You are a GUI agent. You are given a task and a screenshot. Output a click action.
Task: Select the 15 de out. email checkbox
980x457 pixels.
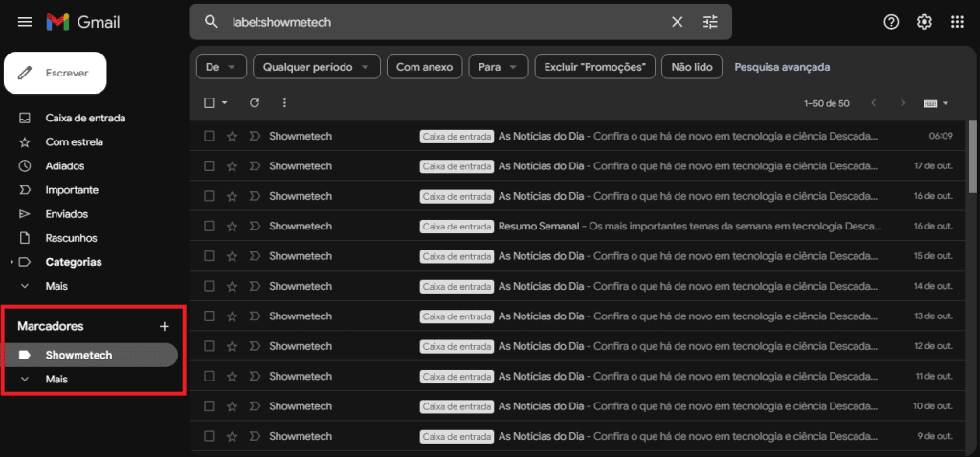click(x=210, y=256)
